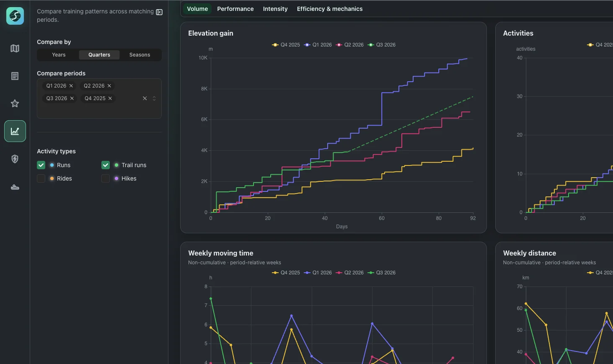Remove the Q3 2026 period chip
The width and height of the screenshot is (613, 364).
click(72, 98)
